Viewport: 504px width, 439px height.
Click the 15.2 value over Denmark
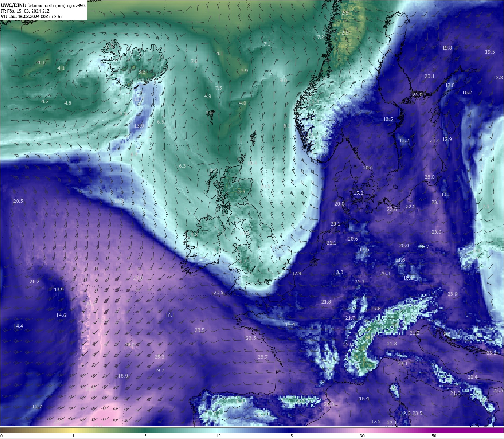[358, 193]
